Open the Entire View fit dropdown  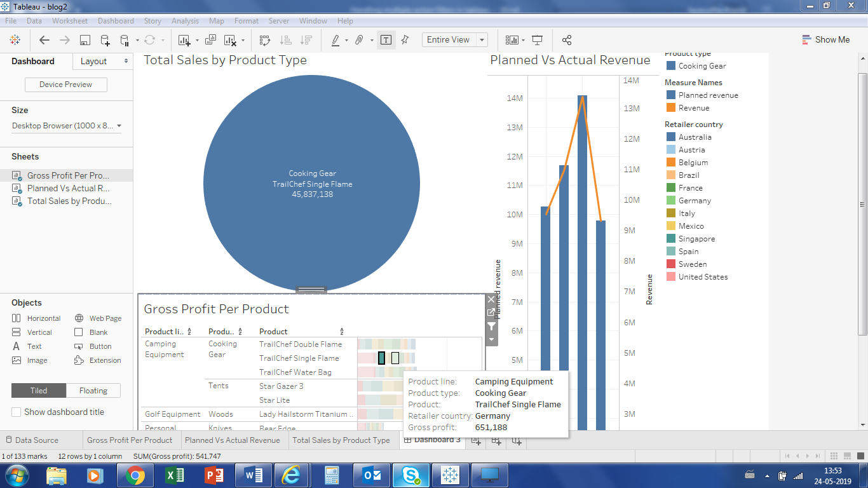pos(482,40)
